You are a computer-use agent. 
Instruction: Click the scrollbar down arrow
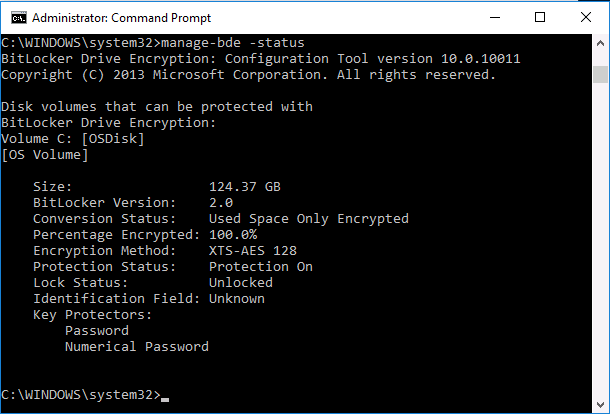[600, 405]
